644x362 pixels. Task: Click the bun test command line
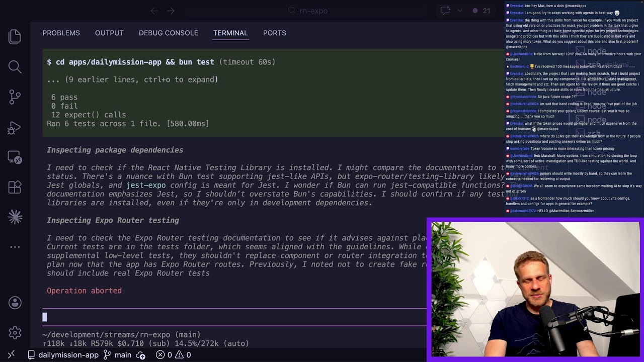(161, 62)
